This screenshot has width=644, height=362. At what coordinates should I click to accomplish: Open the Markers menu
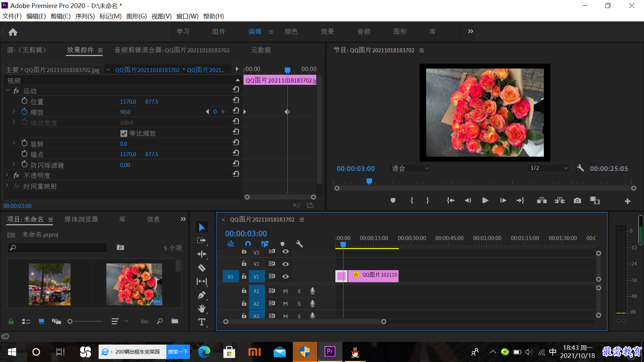click(110, 16)
